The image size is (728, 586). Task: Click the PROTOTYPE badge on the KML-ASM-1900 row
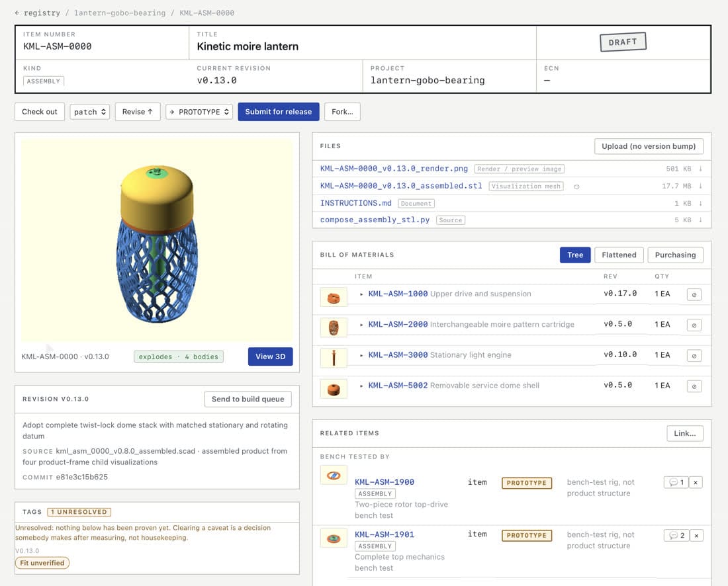coord(527,483)
